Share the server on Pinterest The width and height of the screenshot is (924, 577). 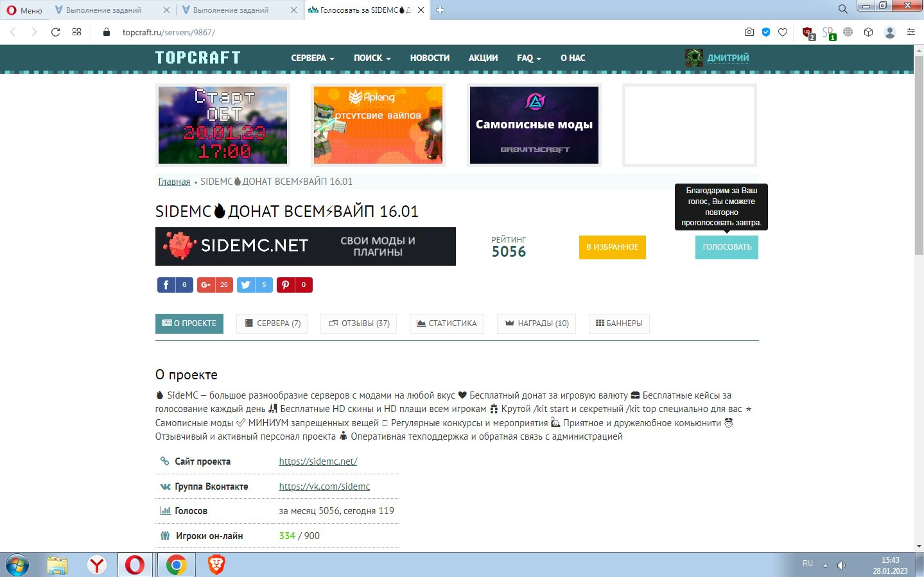tap(295, 285)
